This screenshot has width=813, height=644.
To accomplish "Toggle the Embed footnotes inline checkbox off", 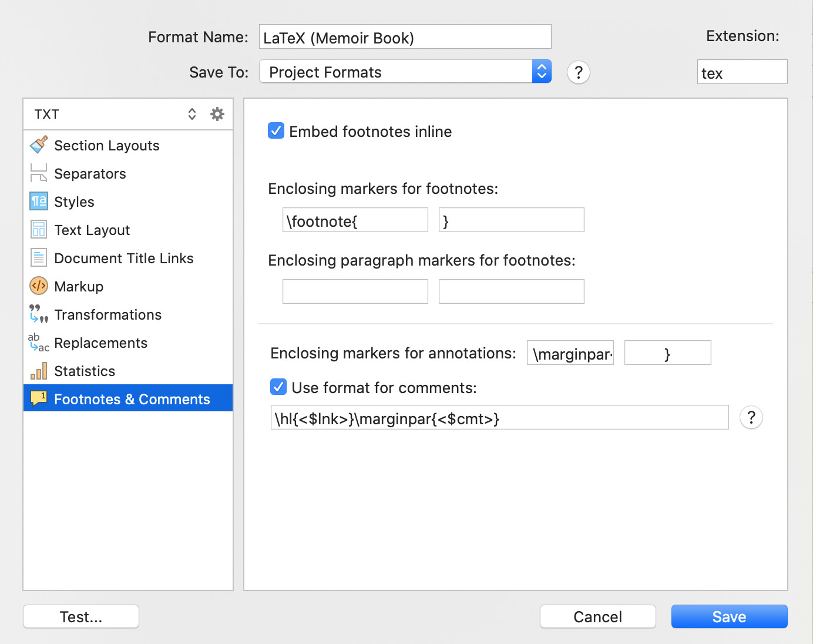I will tap(276, 130).
